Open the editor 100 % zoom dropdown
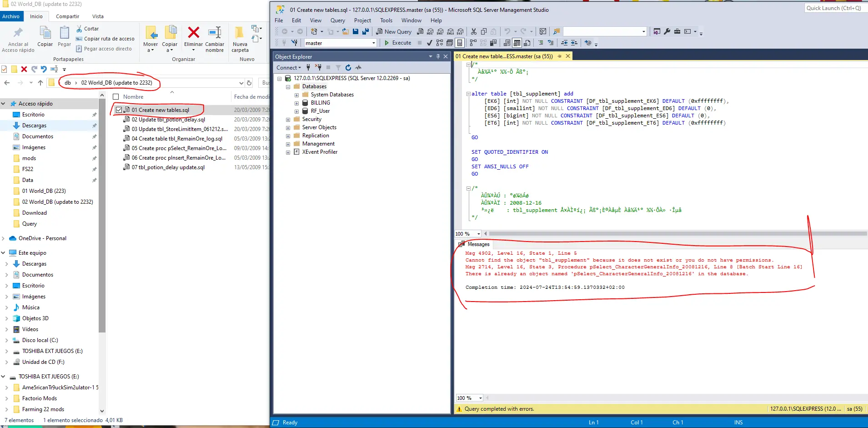 pos(479,234)
